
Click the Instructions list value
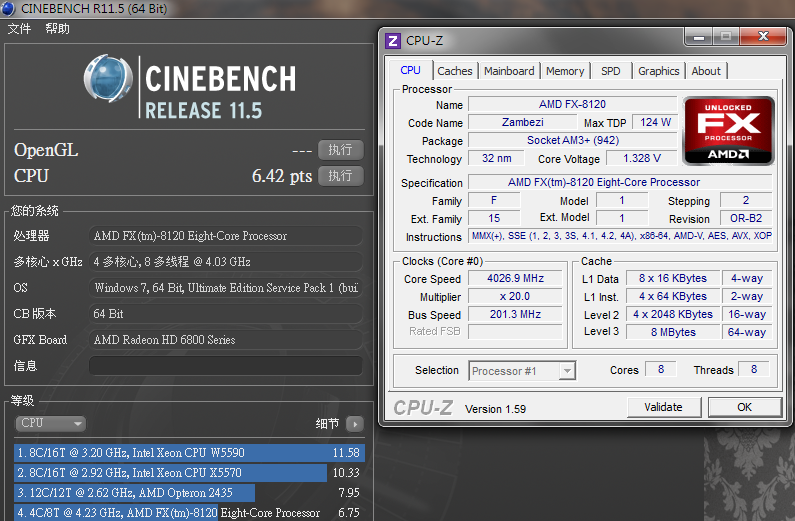(x=621, y=236)
